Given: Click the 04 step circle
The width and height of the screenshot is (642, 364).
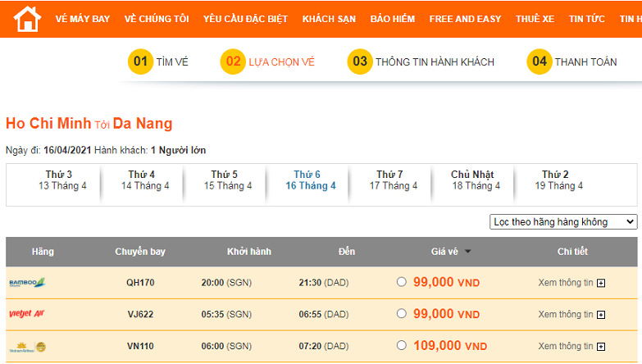Looking at the screenshot, I should pyautogui.click(x=540, y=61).
